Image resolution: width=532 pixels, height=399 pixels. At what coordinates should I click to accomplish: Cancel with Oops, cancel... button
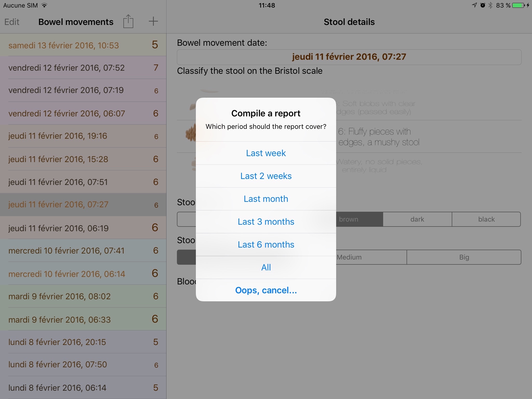coord(266,290)
